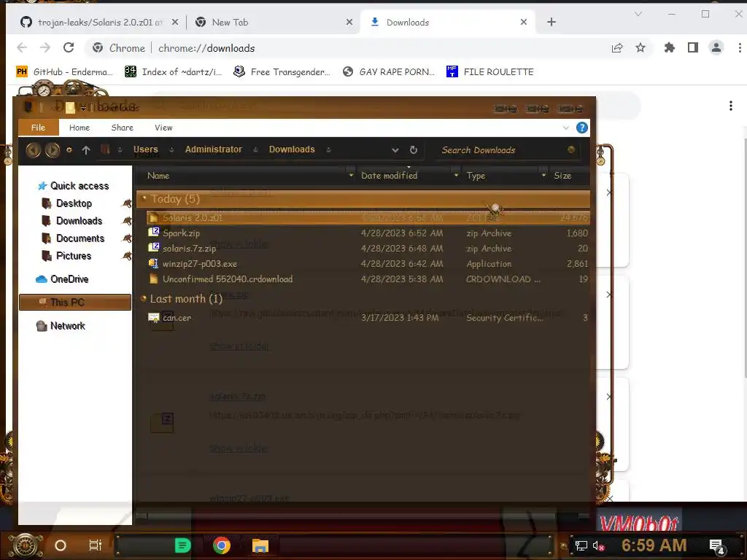Bookmark this page with star icon
747x560 pixels.
point(640,47)
